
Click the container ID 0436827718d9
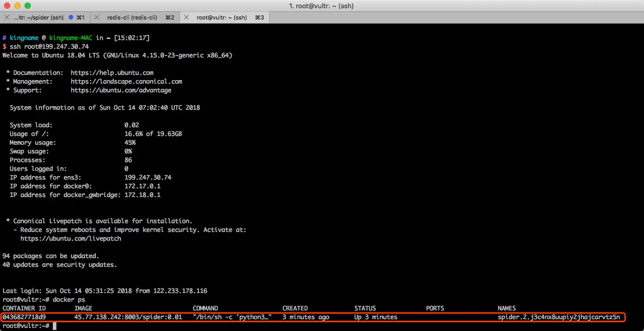tap(24, 317)
